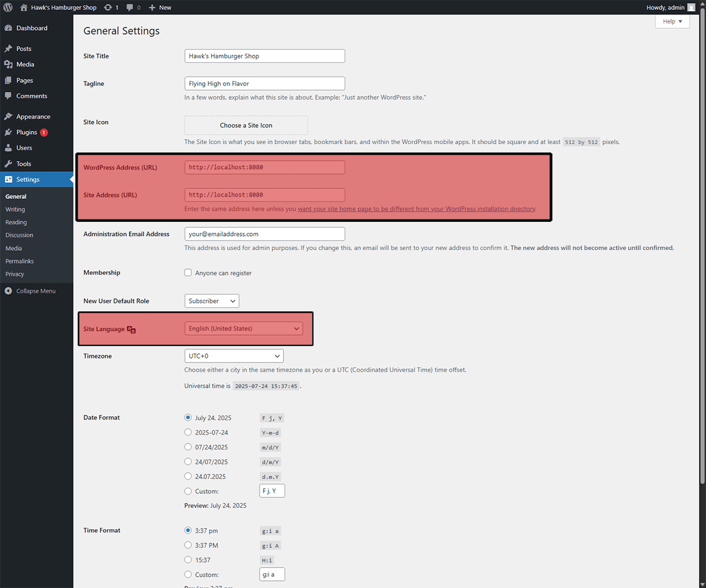The width and height of the screenshot is (706, 588).
Task: Open the New User Default Role dropdown
Action: coord(211,301)
